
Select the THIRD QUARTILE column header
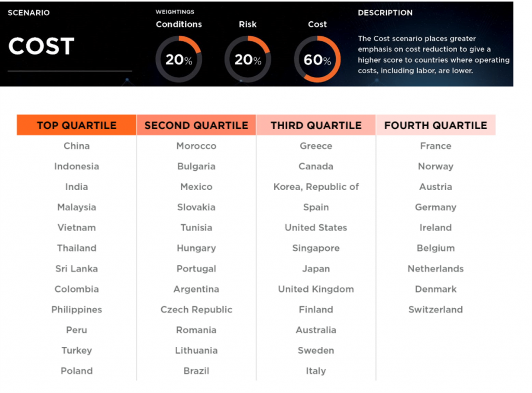tap(316, 125)
